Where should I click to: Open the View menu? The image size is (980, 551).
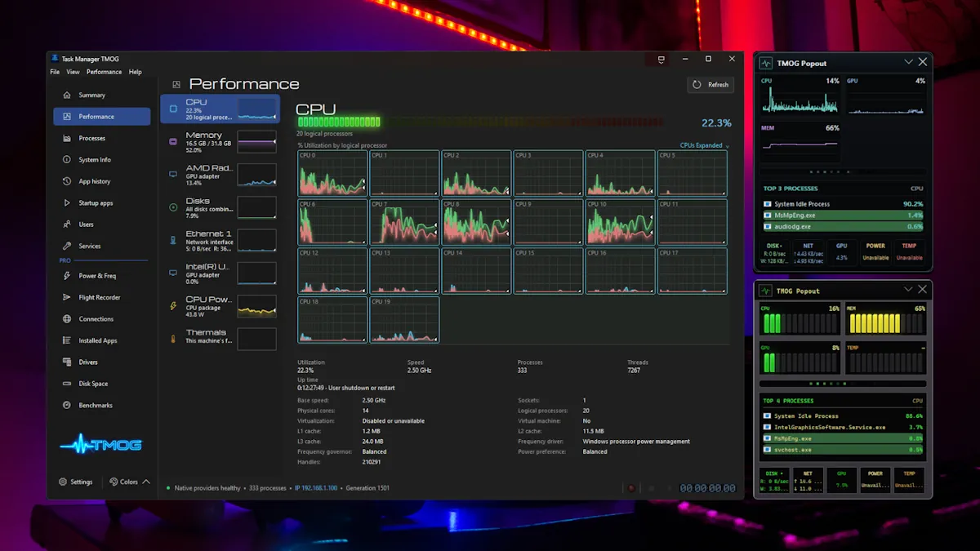tap(73, 72)
